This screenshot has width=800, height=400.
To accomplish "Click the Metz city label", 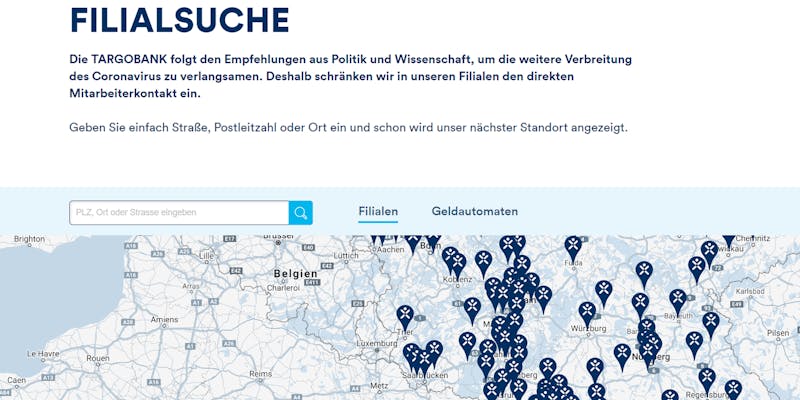I will [x=379, y=385].
